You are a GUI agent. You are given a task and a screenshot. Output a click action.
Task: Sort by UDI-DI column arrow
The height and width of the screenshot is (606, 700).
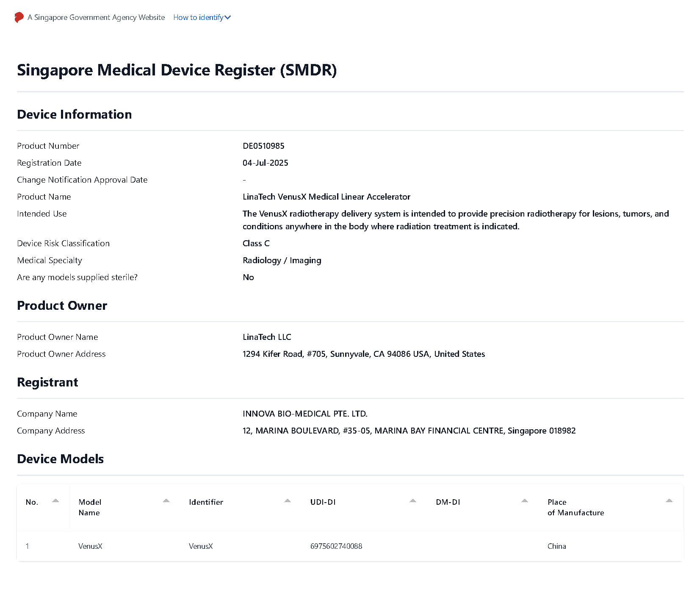[413, 501]
